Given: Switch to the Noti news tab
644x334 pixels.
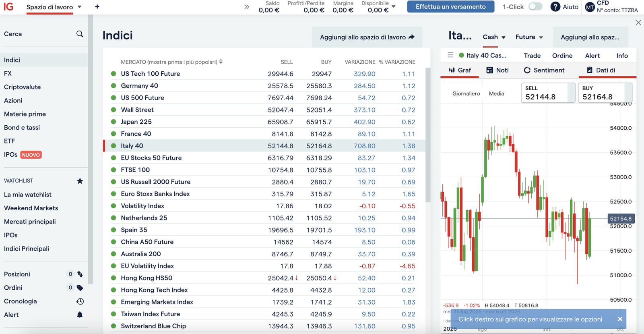Looking at the screenshot, I should 497,70.
